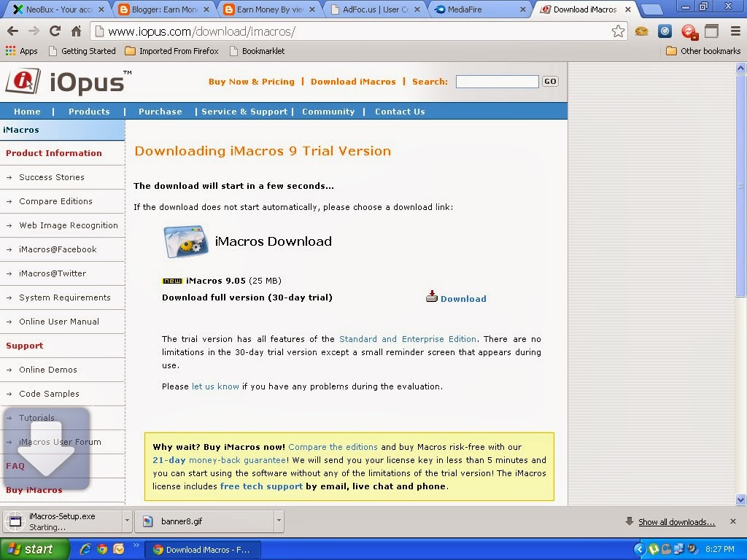Click the iOpus logo icon
Screen dimensions: 747x560
(x=23, y=82)
